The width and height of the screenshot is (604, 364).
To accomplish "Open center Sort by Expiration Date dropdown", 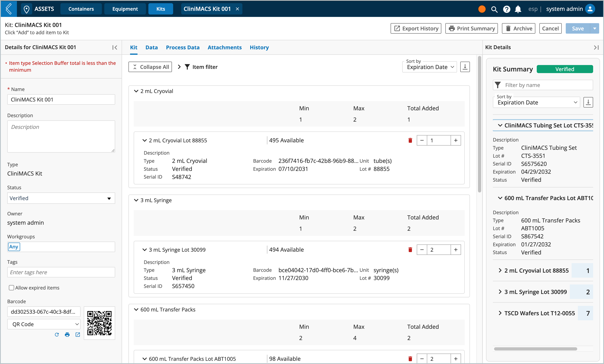I will point(429,67).
